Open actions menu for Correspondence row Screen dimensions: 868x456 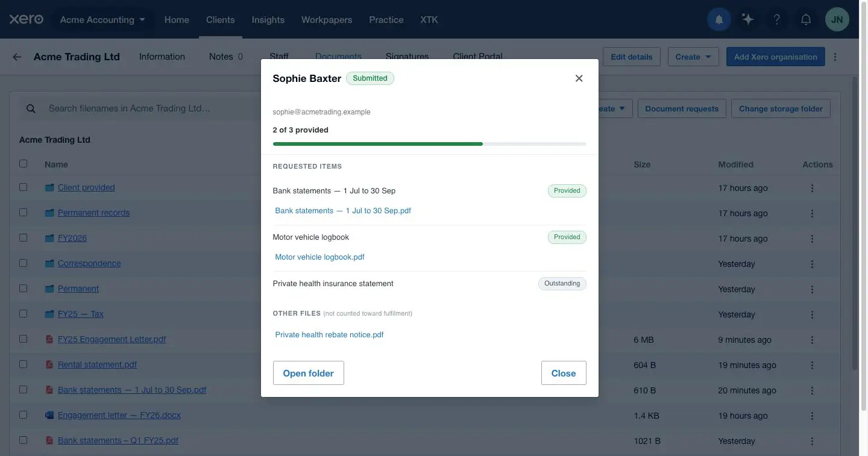coord(812,264)
